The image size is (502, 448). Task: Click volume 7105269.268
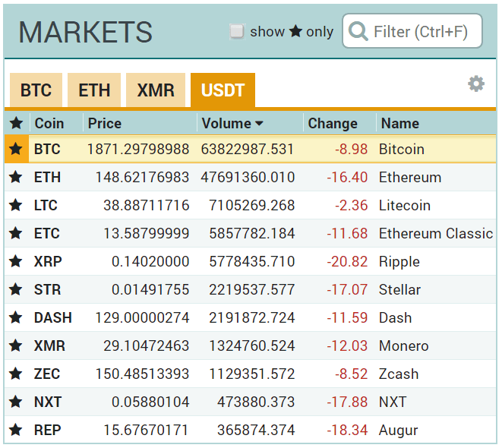tap(251, 206)
